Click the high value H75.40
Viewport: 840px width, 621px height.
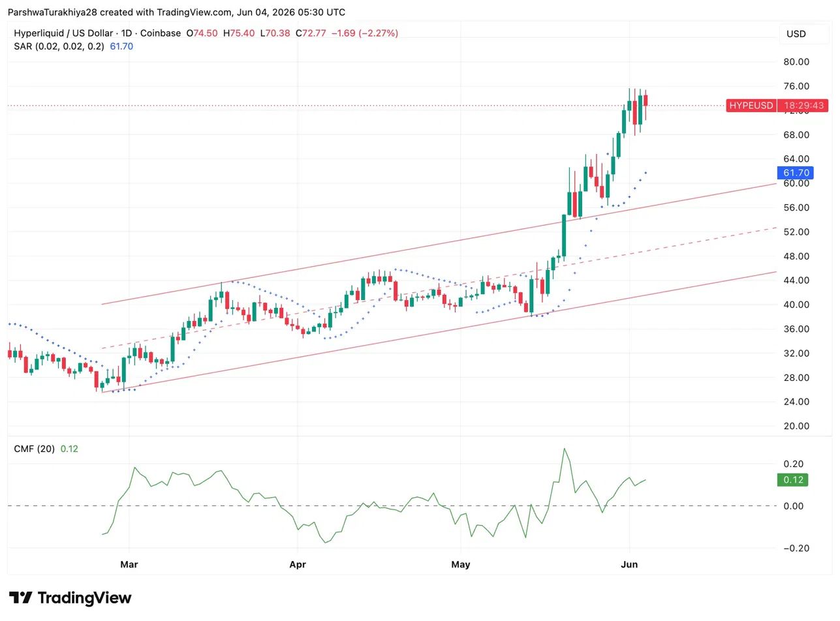[239, 33]
